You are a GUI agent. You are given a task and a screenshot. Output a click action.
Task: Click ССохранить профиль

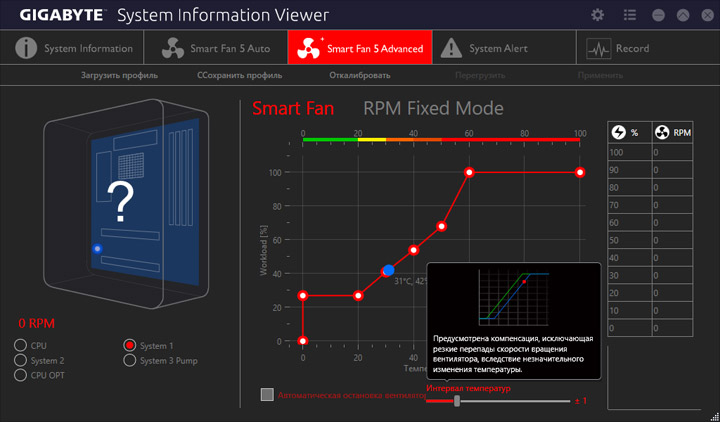pos(240,75)
